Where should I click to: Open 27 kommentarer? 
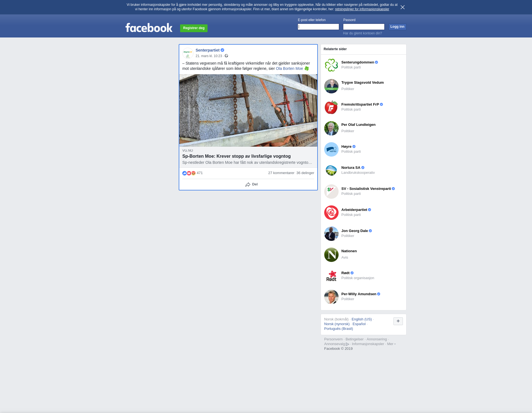(x=281, y=173)
